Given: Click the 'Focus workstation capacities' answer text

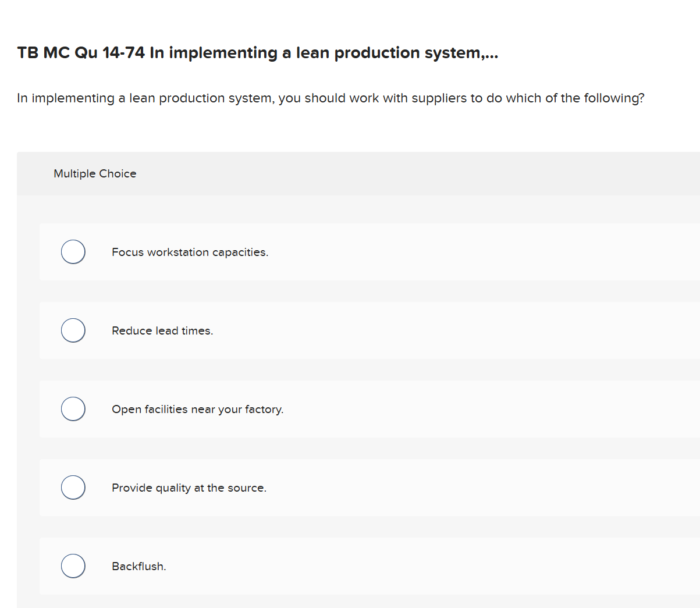Looking at the screenshot, I should (x=190, y=252).
